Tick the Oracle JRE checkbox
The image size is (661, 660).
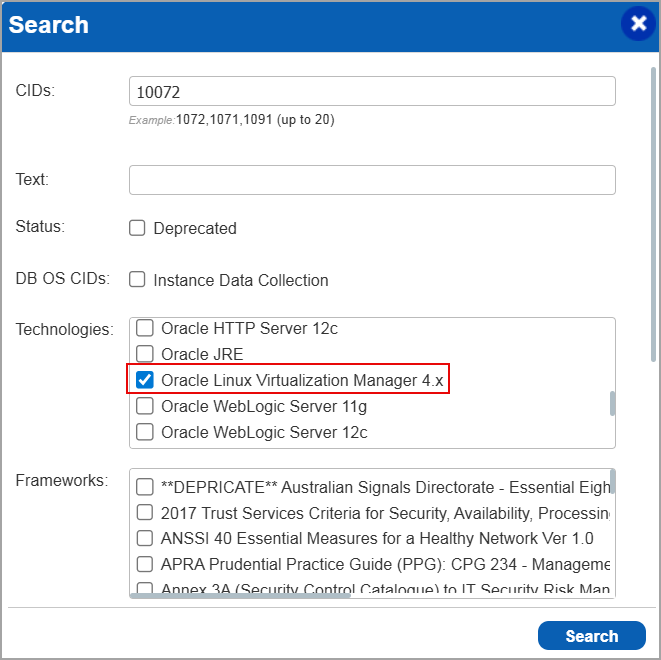[x=145, y=354]
